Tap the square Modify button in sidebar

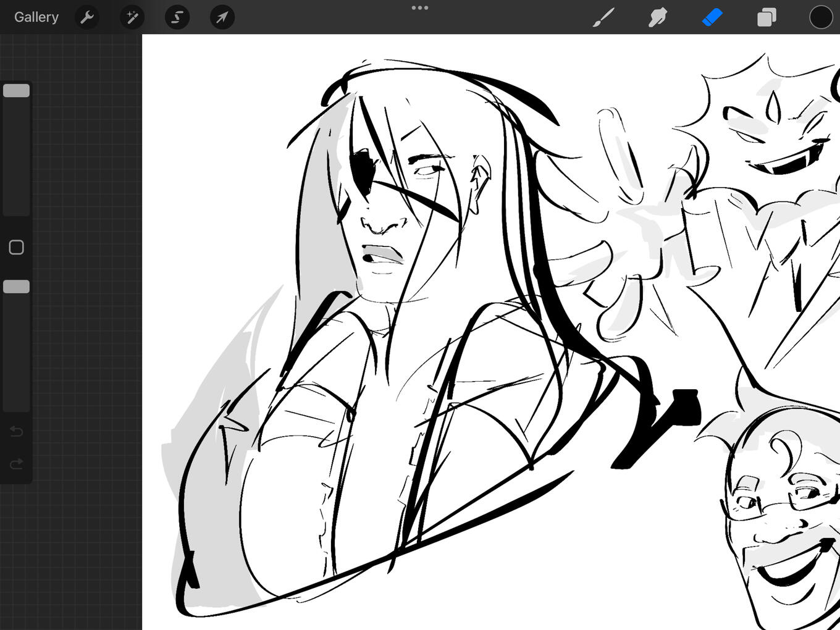[17, 248]
